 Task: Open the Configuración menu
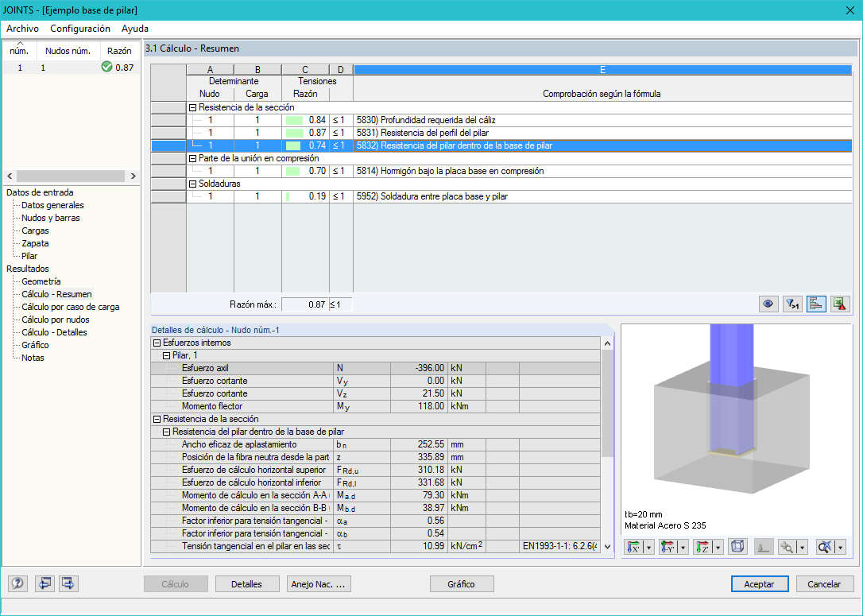(80, 29)
